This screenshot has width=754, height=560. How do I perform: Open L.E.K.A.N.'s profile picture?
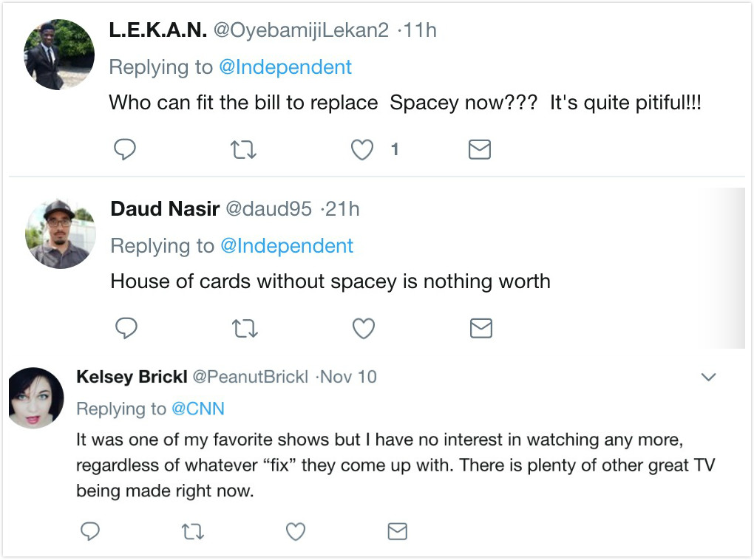54,55
